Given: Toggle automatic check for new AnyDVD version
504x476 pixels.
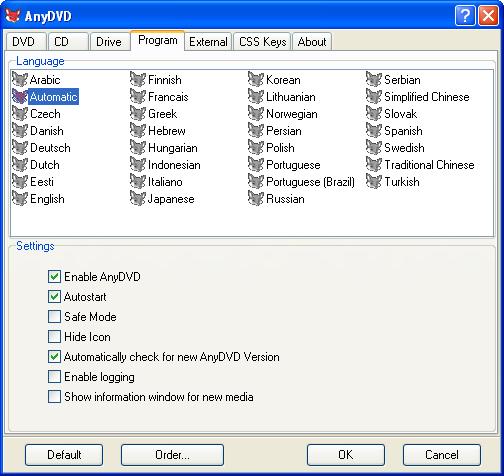Looking at the screenshot, I should tap(54, 357).
